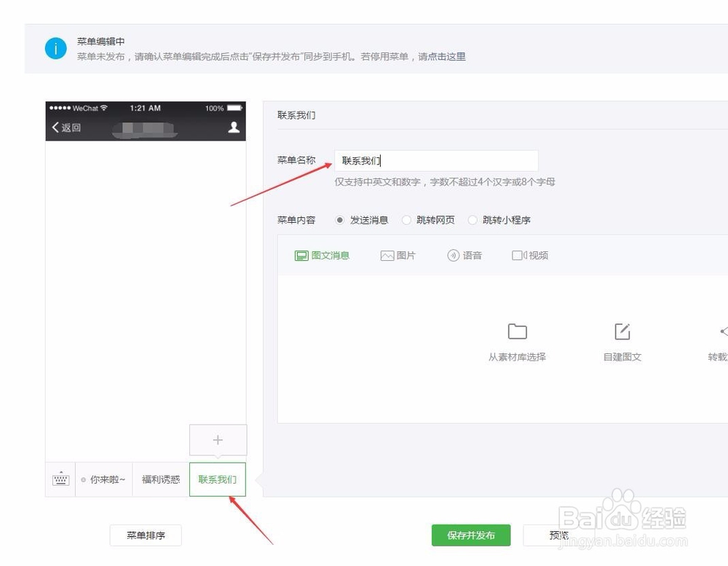
Task: Click the 保存并发布 publish button
Action: 471,535
